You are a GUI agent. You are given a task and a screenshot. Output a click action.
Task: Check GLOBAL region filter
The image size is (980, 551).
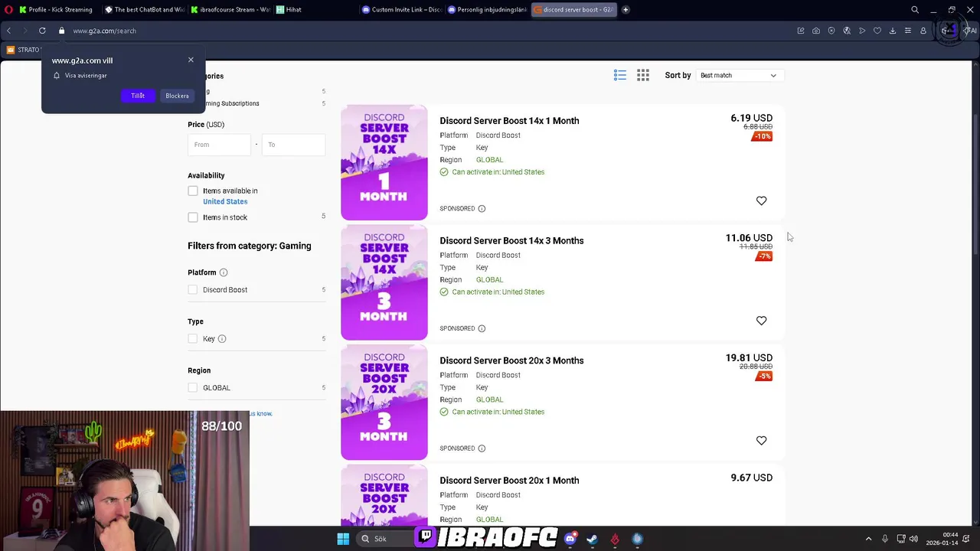click(193, 388)
